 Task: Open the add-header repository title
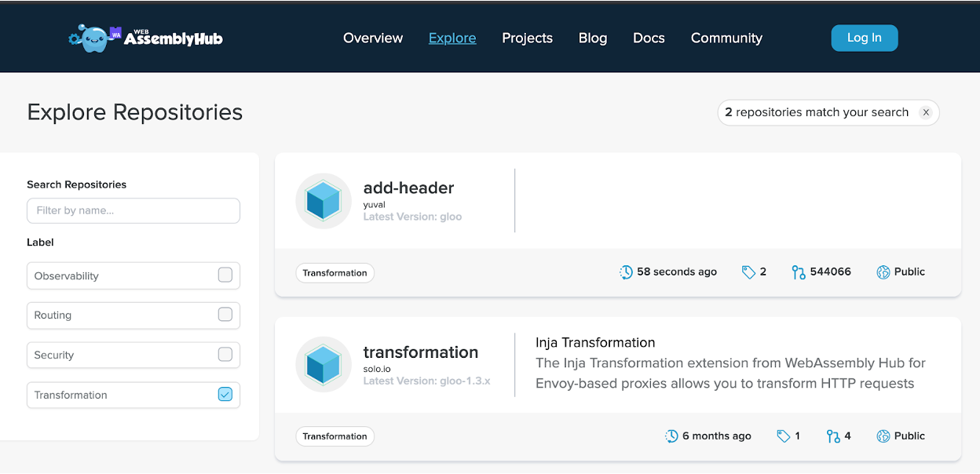[408, 188]
